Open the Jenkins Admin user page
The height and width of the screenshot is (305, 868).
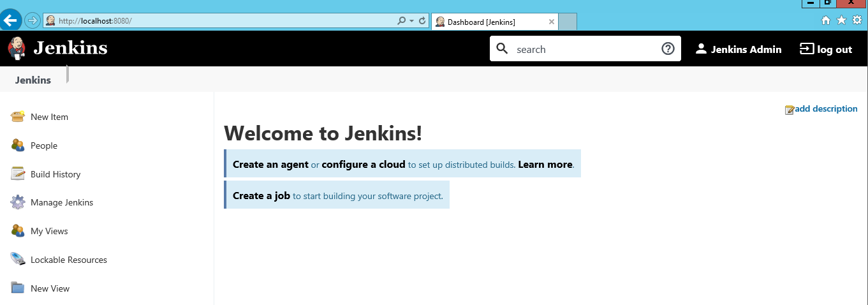(x=746, y=49)
